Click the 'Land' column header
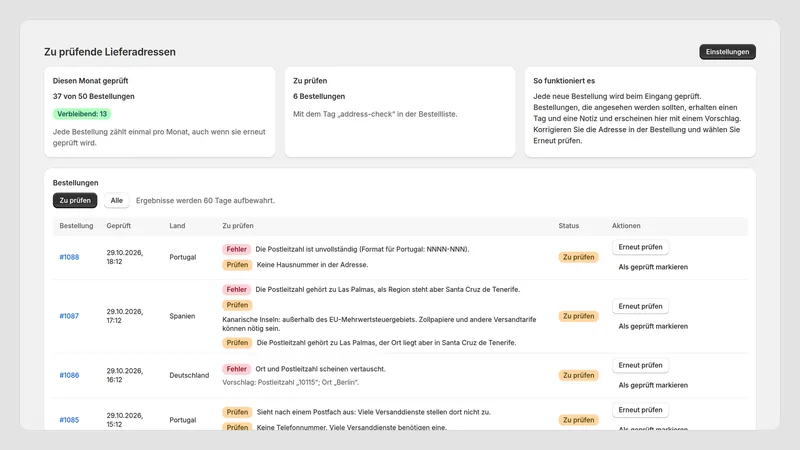Viewport: 800px width, 450px height. [177, 226]
